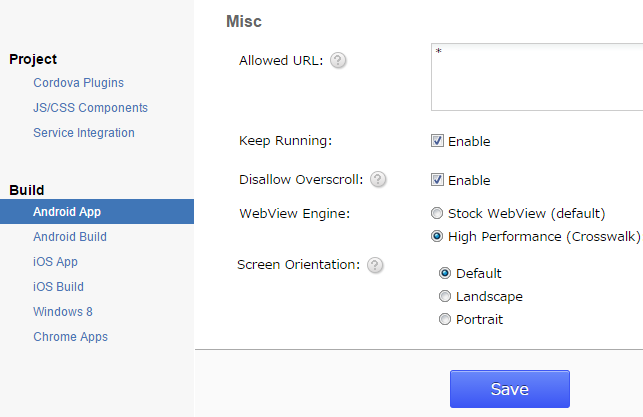Choose Default screen orientation
This screenshot has width=643, height=417.
coord(445,273)
